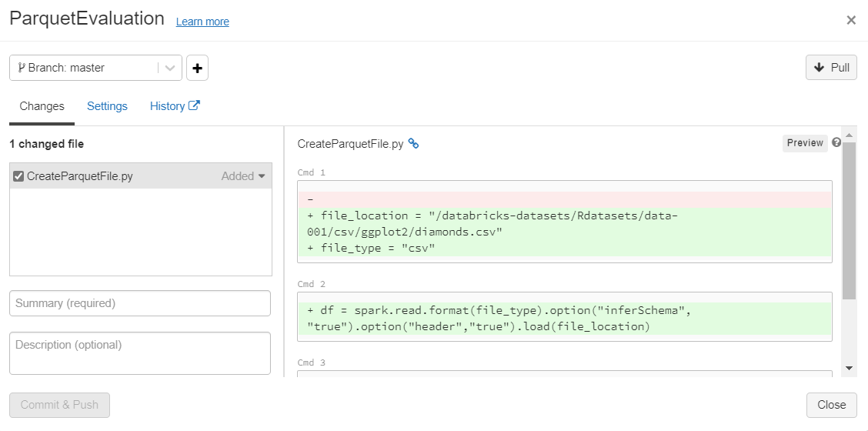Click the diff scrollbar down arrow
The height and width of the screenshot is (431, 868).
[849, 369]
